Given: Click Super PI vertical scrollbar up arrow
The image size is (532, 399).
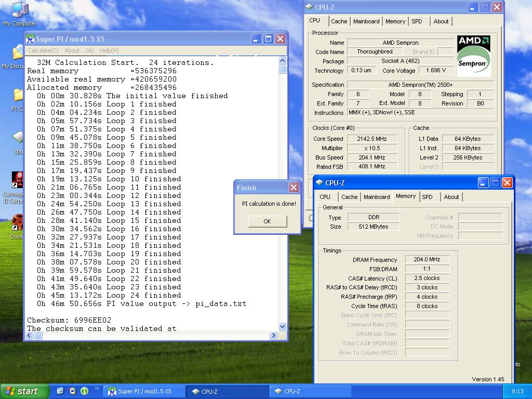Looking at the screenshot, I should (282, 60).
